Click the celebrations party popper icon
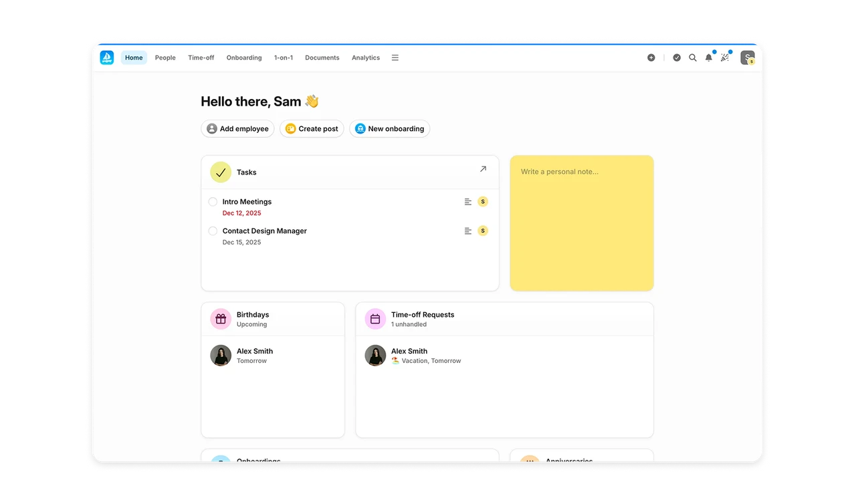This screenshot has width=856, height=504. pos(724,57)
